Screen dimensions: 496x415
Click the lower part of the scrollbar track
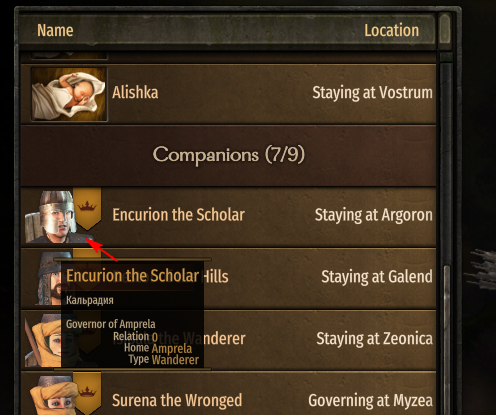(x=446, y=340)
